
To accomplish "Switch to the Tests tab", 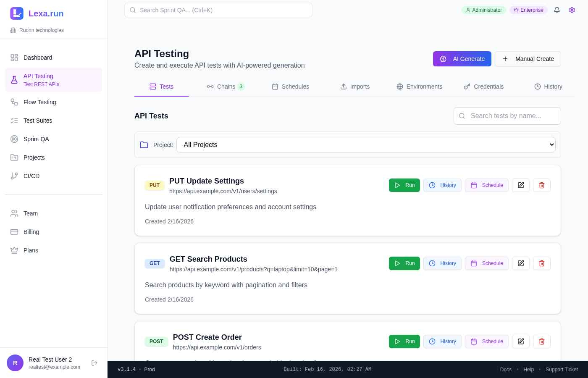I will [161, 87].
